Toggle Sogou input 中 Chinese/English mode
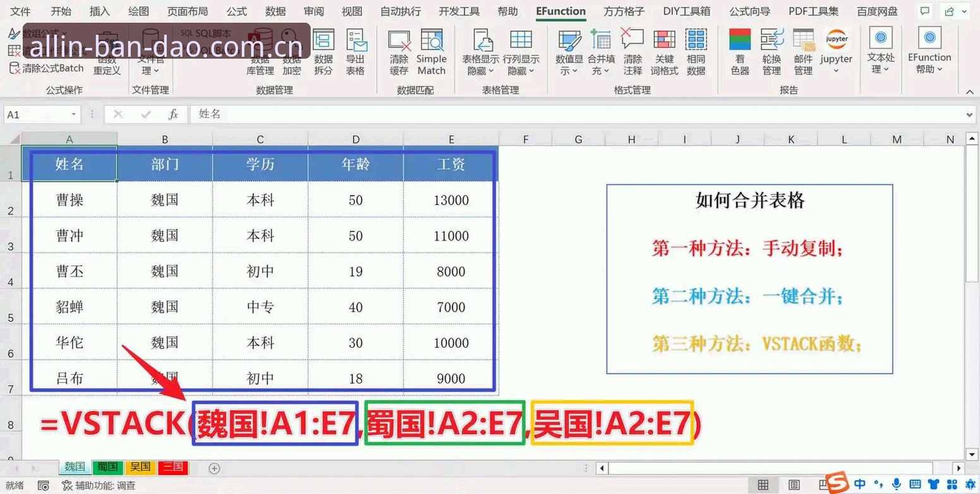The image size is (980, 494). 860,484
